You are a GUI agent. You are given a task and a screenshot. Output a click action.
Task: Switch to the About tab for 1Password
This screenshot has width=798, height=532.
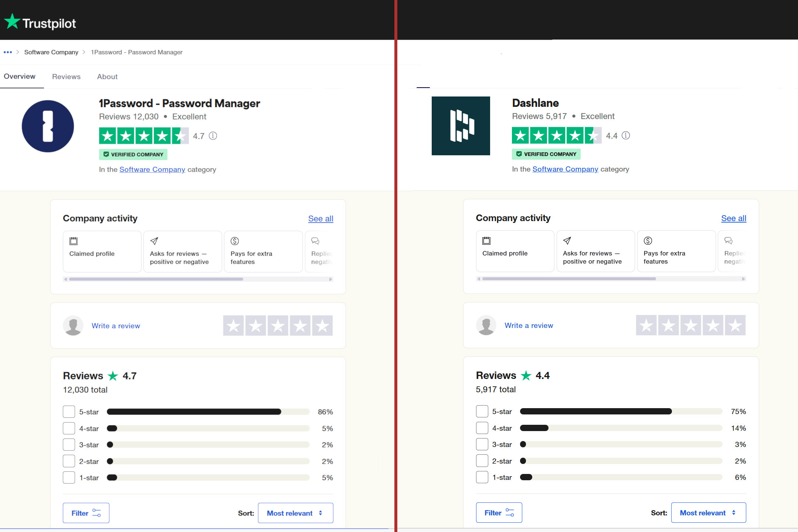(x=107, y=76)
